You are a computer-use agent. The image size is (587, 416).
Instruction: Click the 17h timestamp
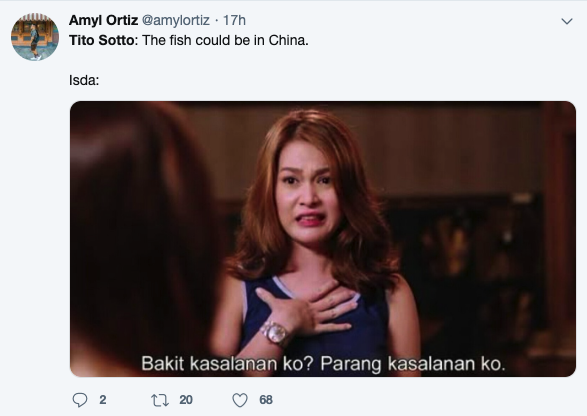click(234, 20)
